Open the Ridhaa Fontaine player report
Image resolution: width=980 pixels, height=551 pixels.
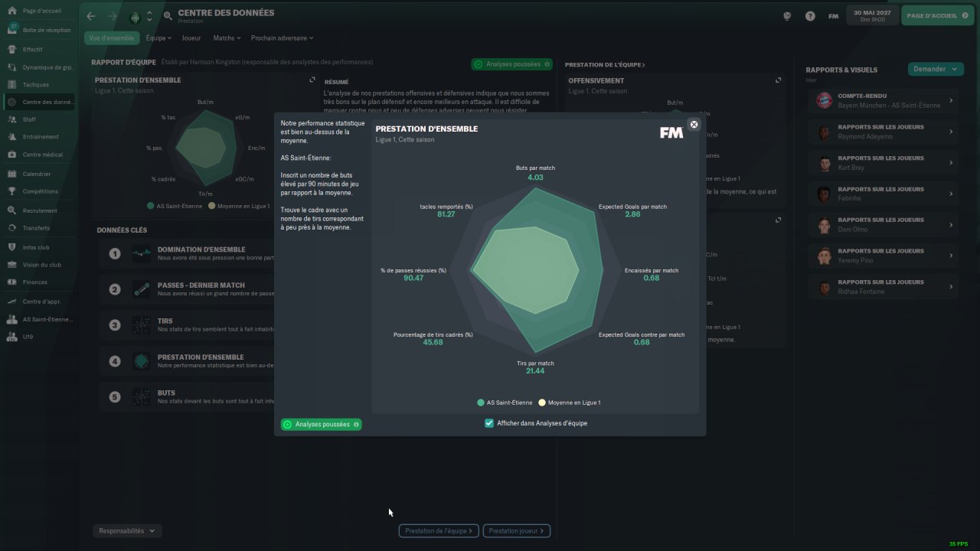click(x=884, y=286)
